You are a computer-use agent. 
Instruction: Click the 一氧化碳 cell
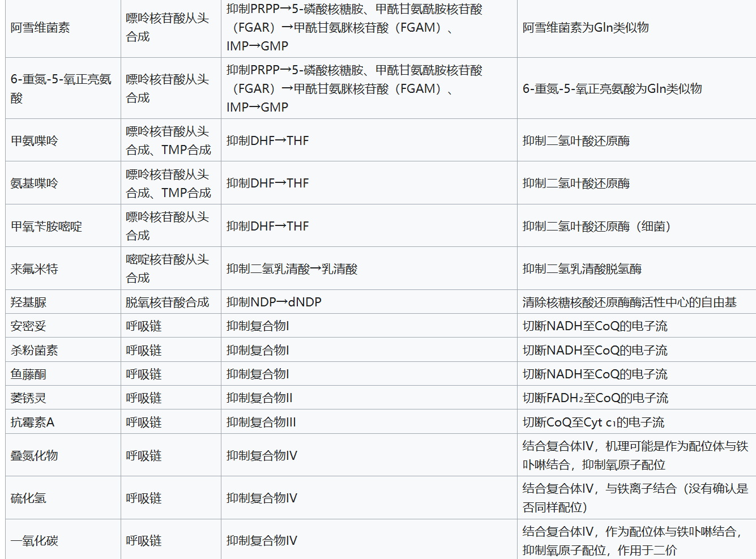click(x=35, y=541)
